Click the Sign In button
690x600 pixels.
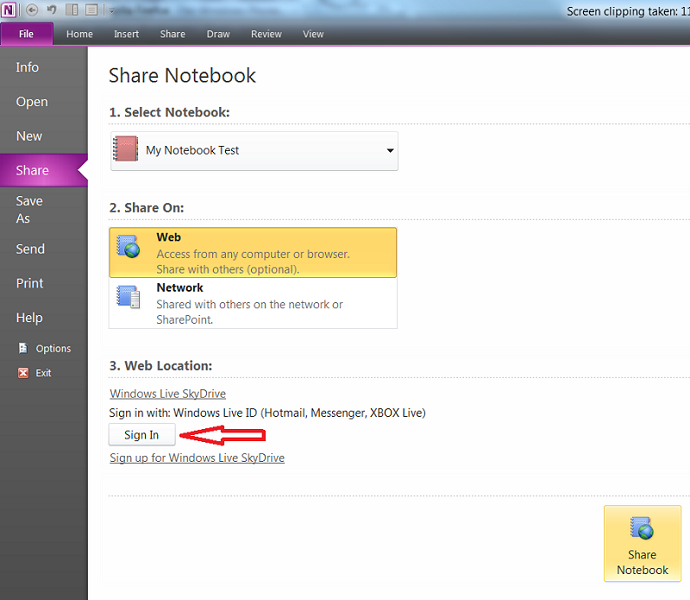[142, 435]
